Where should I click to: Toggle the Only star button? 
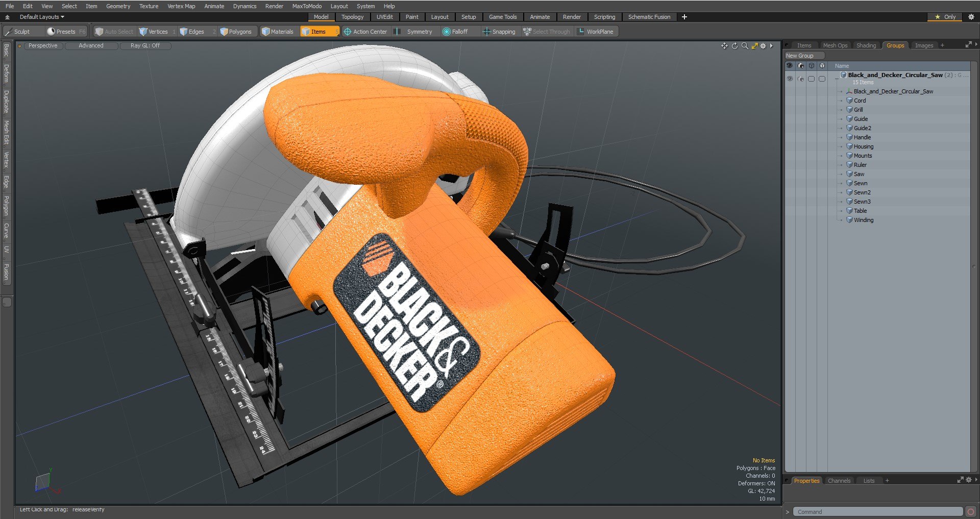tap(945, 17)
